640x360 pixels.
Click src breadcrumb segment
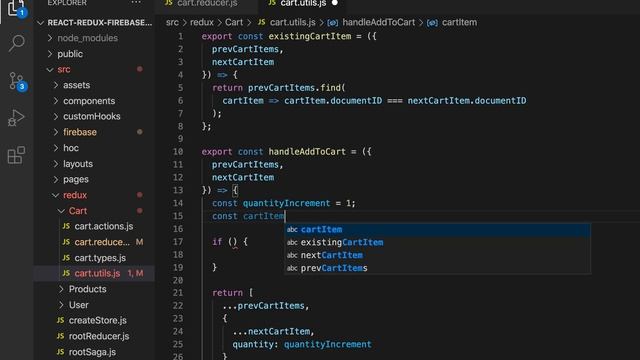(x=172, y=22)
